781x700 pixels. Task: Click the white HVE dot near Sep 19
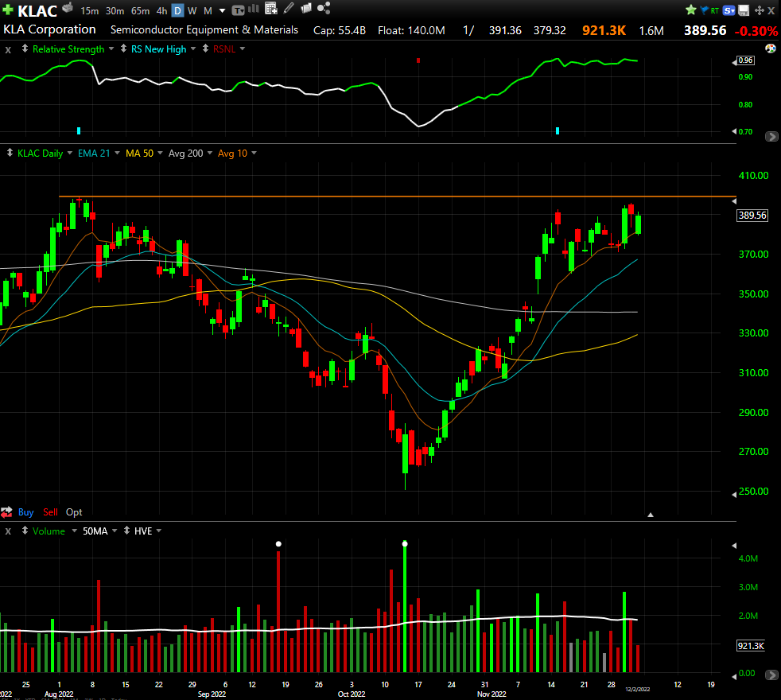(x=278, y=543)
